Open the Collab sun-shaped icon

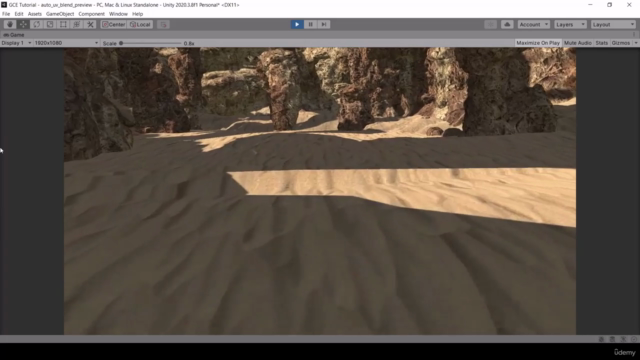(x=491, y=24)
